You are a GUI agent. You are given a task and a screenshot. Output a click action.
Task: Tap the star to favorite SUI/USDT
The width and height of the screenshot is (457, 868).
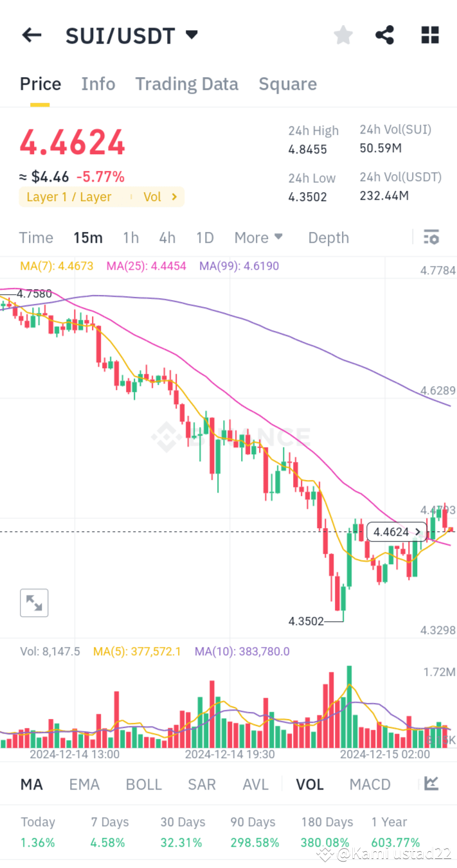point(343,35)
